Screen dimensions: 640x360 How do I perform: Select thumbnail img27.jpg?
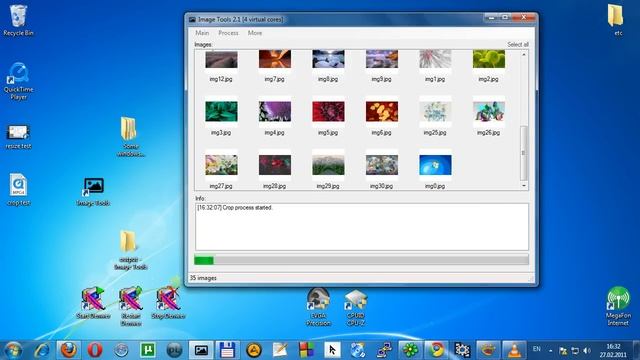tap(221, 170)
